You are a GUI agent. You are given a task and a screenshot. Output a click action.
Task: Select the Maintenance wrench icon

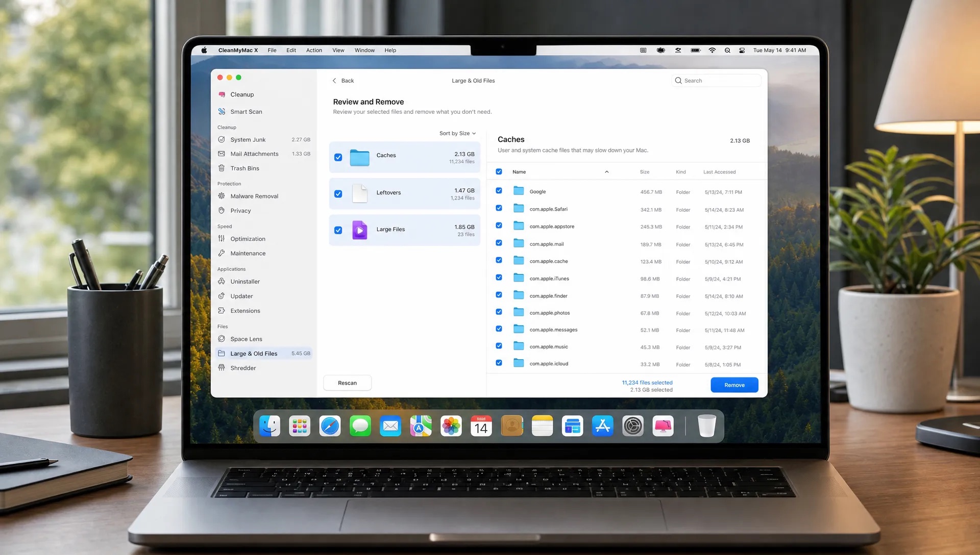[222, 254]
